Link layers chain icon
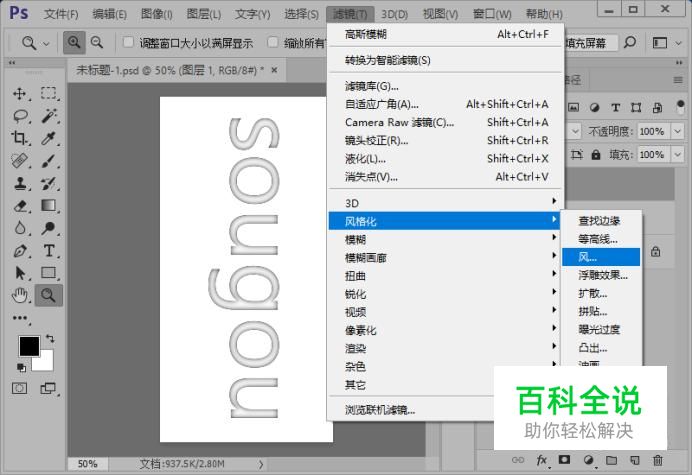The width and height of the screenshot is (692, 475). [x=518, y=460]
